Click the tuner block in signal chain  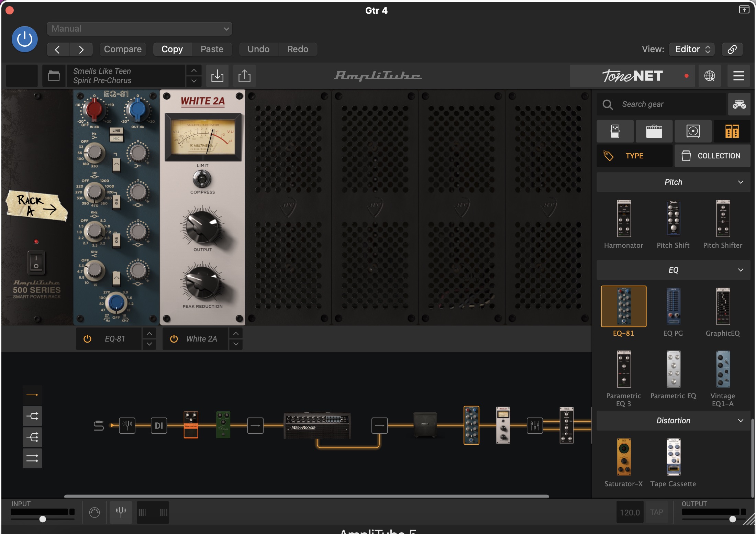tap(127, 426)
